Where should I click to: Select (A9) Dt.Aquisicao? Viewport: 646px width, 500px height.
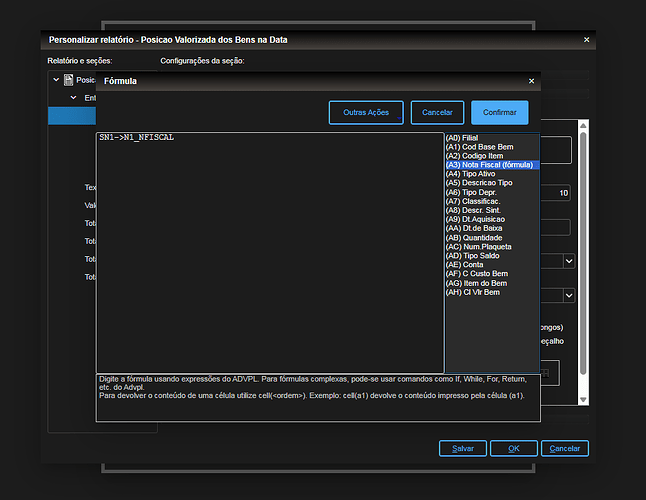click(x=492, y=219)
